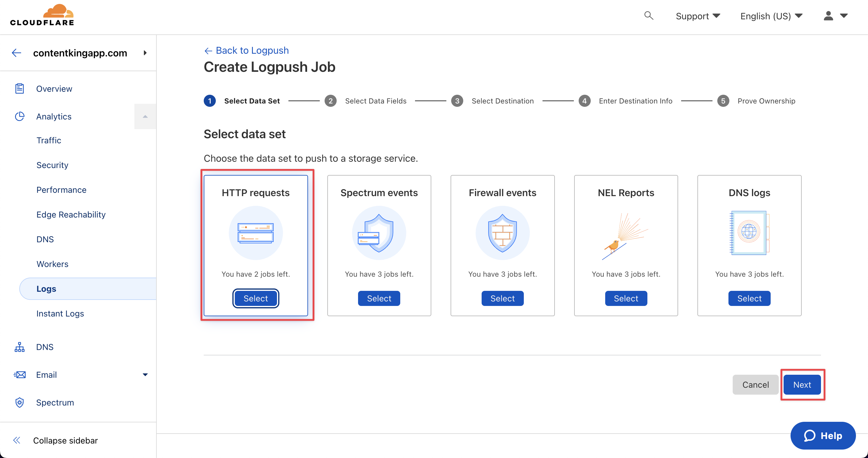The width and height of the screenshot is (868, 458).
Task: Click the HTTP requests server illustration
Action: [255, 233]
